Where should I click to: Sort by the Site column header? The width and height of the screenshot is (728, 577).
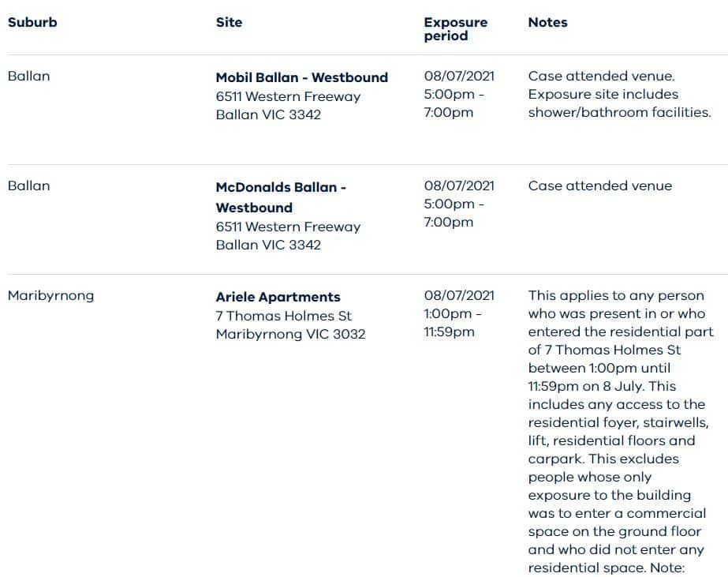(229, 22)
